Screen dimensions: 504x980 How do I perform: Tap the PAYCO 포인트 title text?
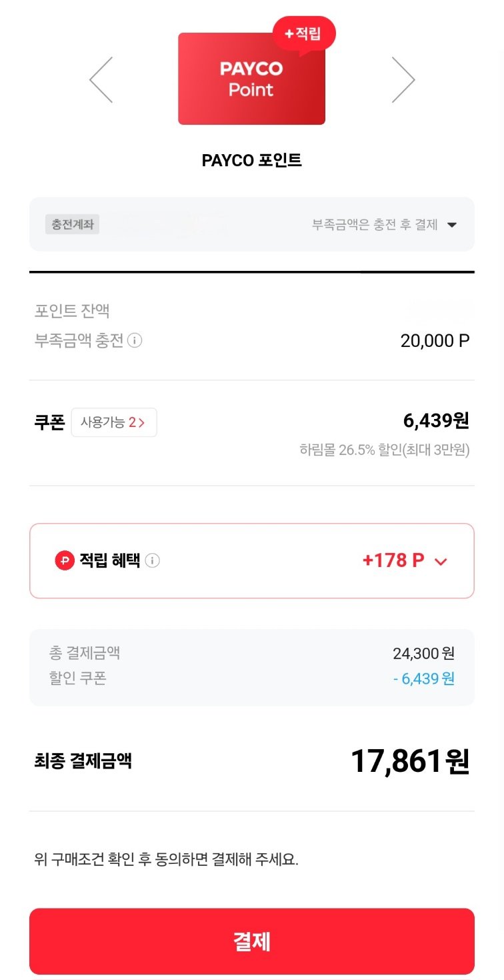click(x=252, y=160)
